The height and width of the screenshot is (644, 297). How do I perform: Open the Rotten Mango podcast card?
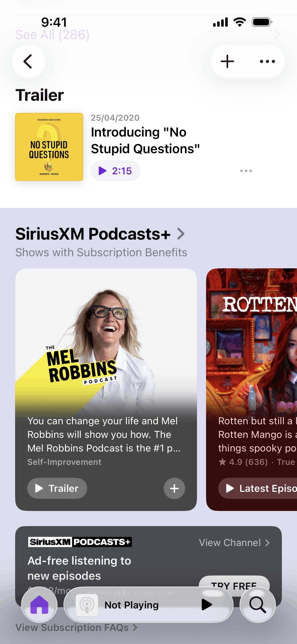251,390
